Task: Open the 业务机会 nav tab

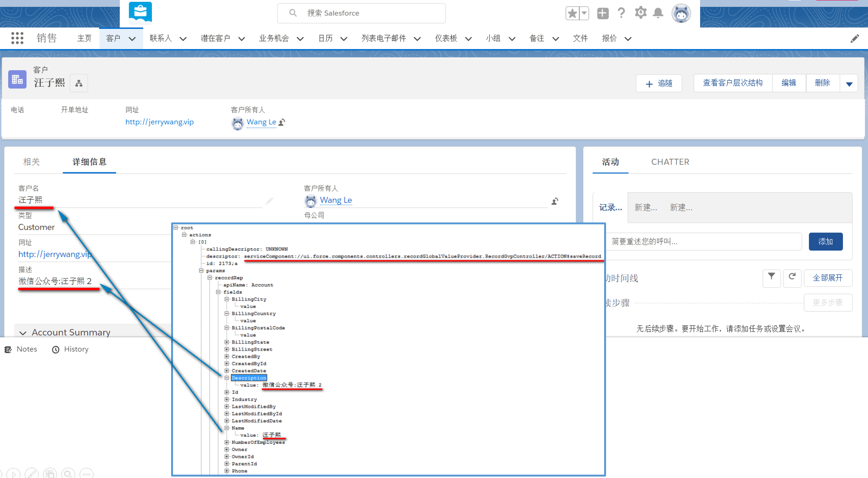Action: pos(274,38)
